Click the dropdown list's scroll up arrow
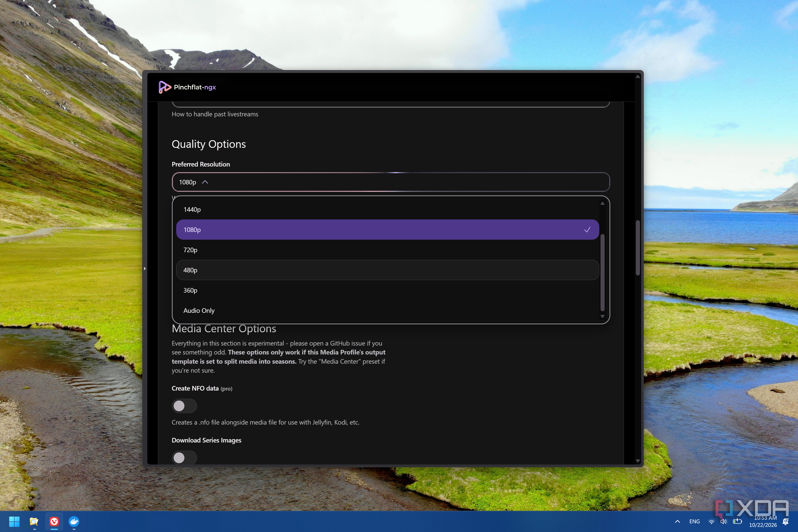Image resolution: width=798 pixels, height=532 pixels. pos(603,204)
